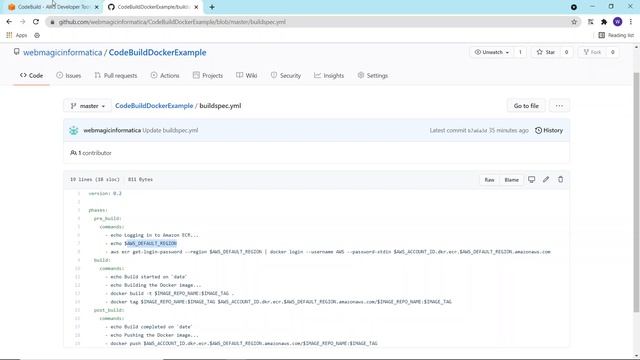Image resolution: width=640 pixels, height=360 pixels.
Task: Open file in GitHub Desktop icon
Action: click(x=531, y=179)
